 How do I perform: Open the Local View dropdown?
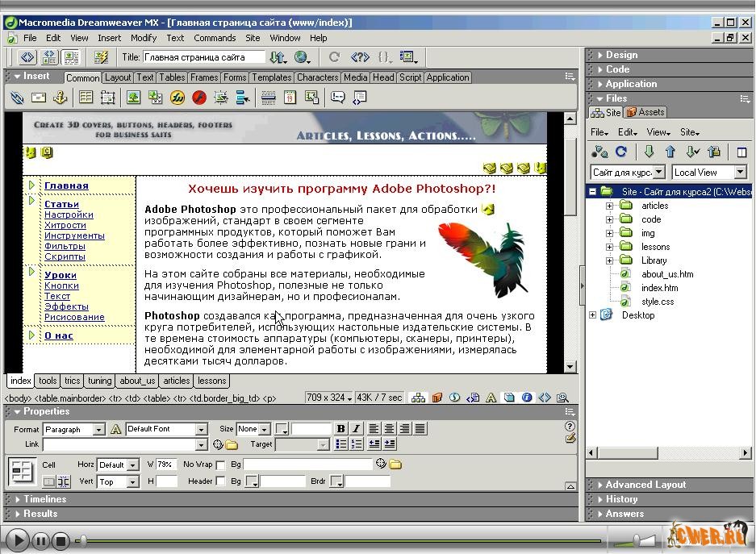(741, 173)
